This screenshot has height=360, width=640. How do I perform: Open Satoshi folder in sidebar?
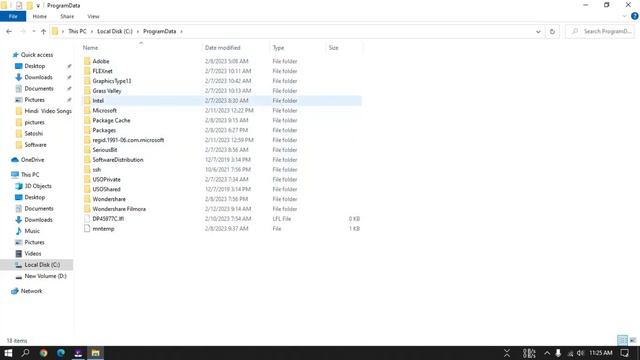point(33,133)
